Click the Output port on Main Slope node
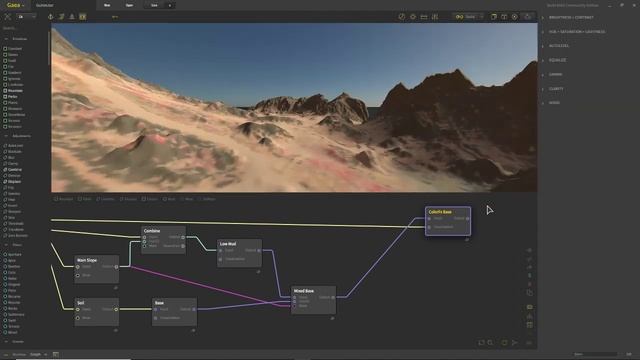Viewport: 640px width, 360px height. click(x=116, y=267)
